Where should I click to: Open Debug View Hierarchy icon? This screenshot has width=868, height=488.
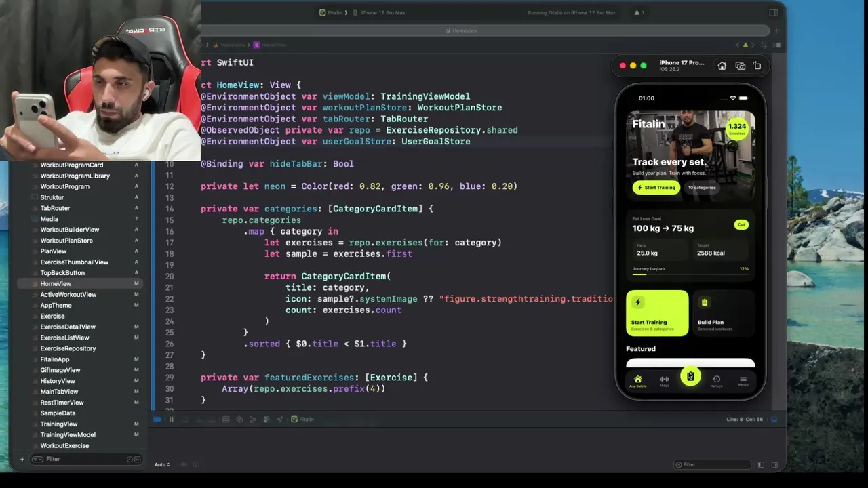(226, 420)
